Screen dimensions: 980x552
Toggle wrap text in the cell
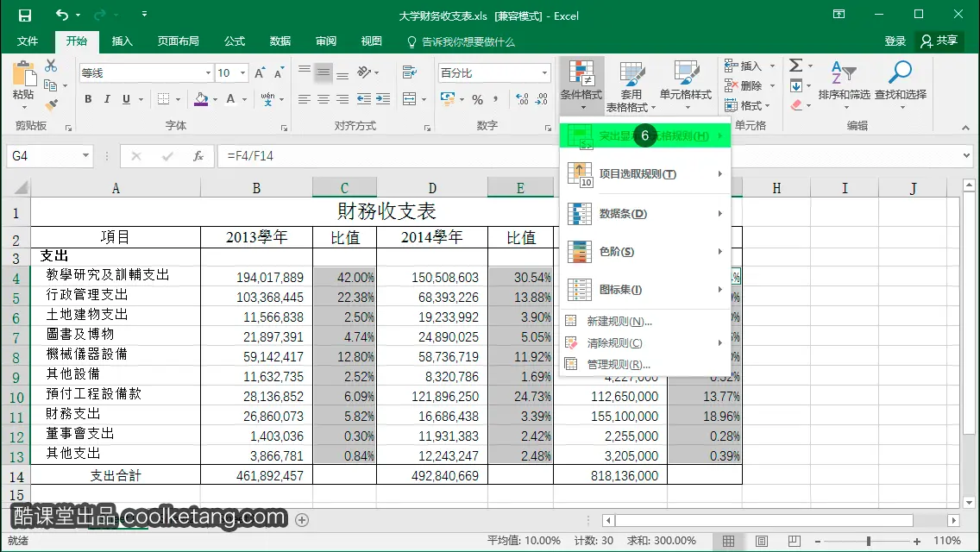tap(410, 72)
